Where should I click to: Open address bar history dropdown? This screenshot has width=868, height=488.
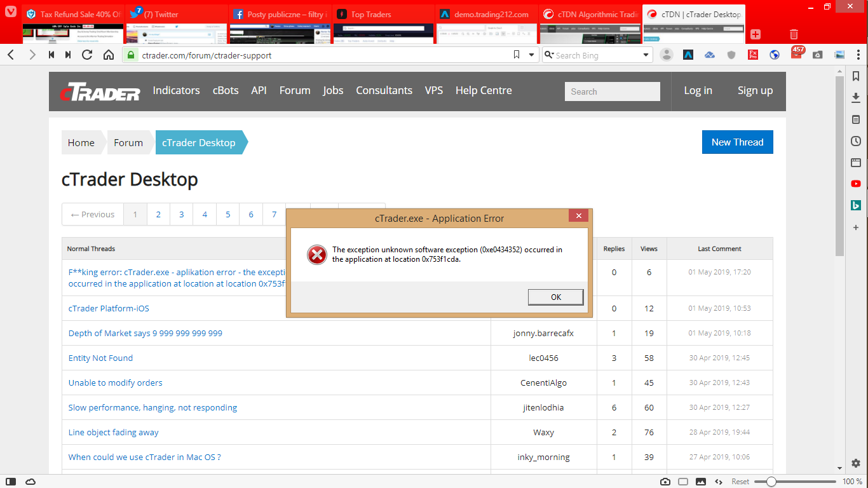click(532, 55)
